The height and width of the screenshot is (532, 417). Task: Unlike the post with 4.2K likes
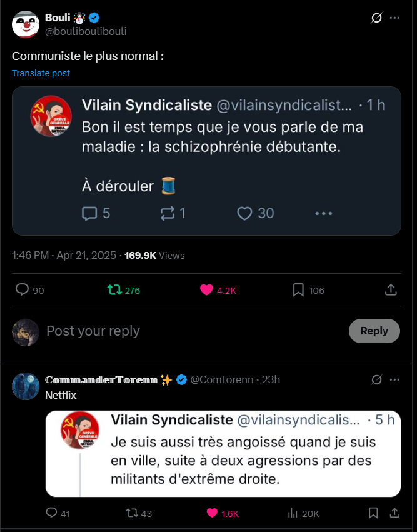pos(206,290)
